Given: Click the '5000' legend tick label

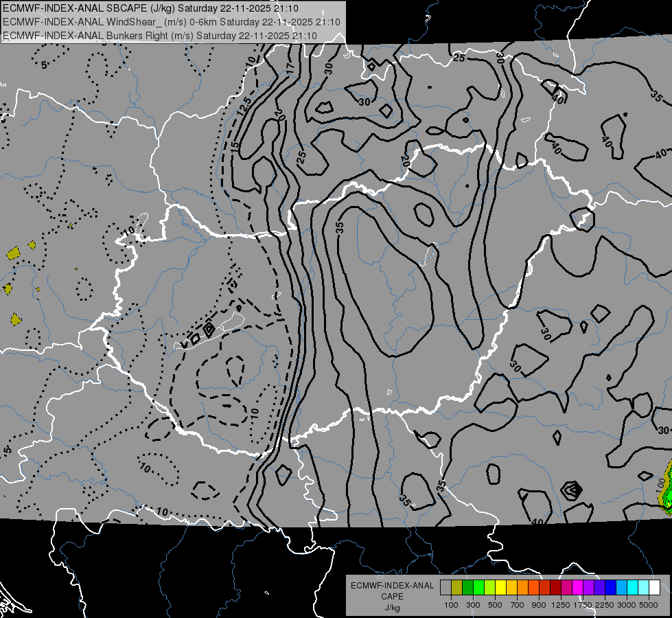Looking at the screenshot, I should pos(649,605).
